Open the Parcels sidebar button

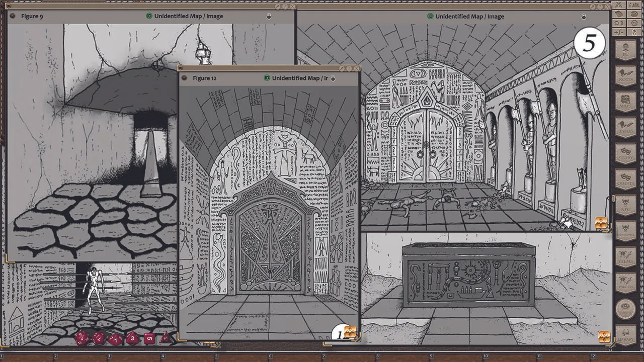(x=626, y=284)
